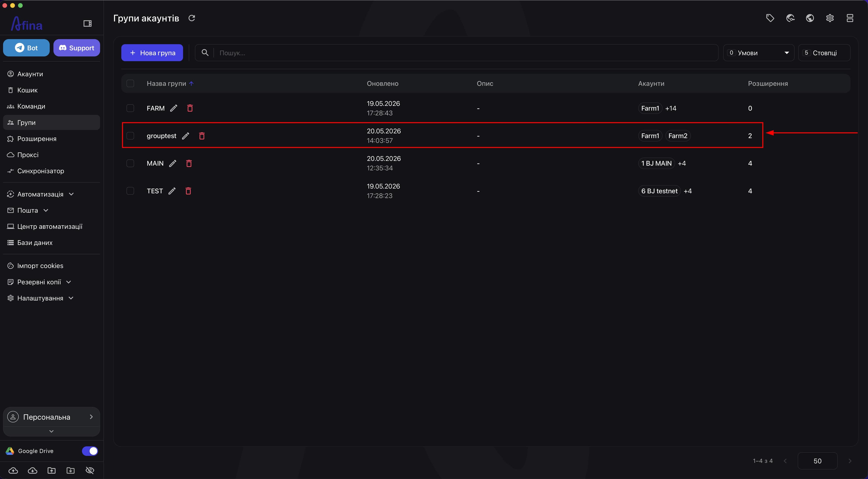Click the +14 accounts count in FARM row

(670, 108)
